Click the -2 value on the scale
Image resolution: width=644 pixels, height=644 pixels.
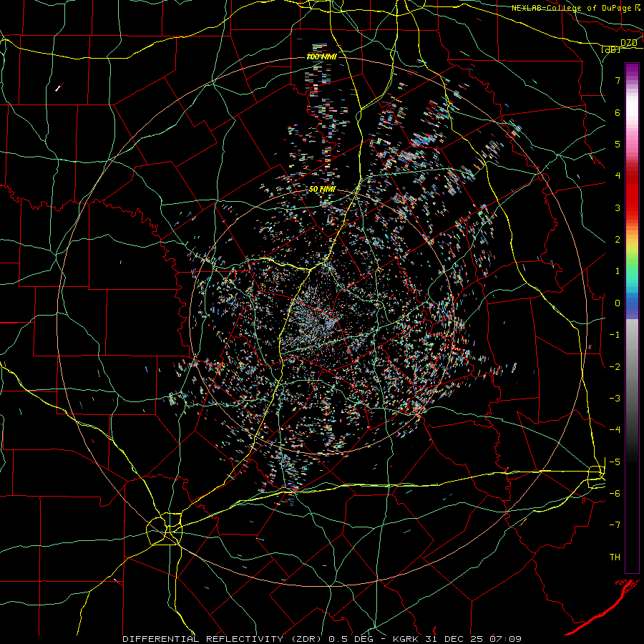coord(615,367)
